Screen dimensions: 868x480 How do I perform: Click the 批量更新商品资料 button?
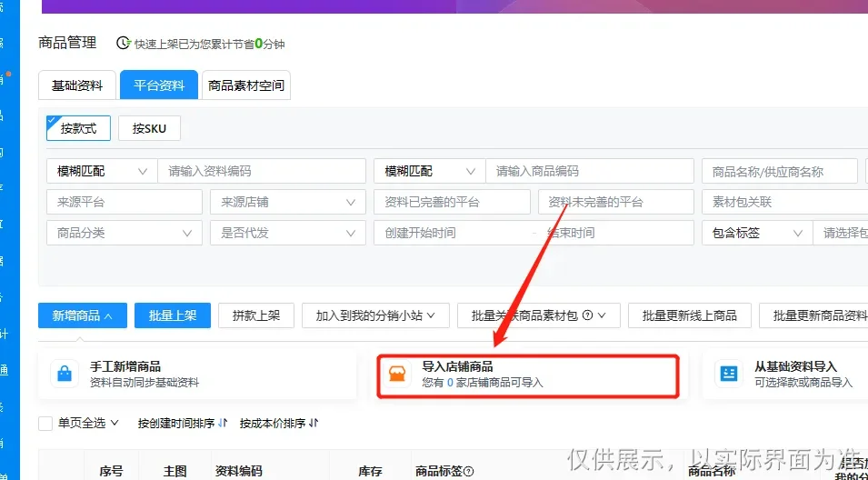point(813,315)
